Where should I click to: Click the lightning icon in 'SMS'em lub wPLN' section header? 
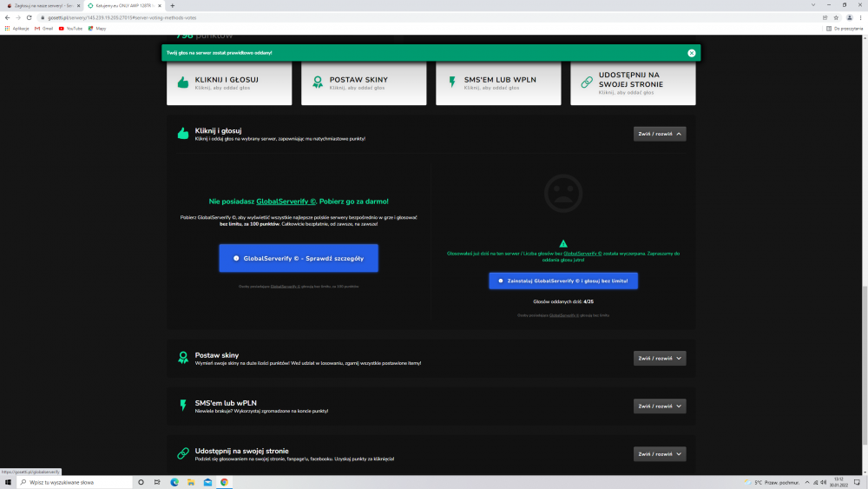[x=183, y=406]
